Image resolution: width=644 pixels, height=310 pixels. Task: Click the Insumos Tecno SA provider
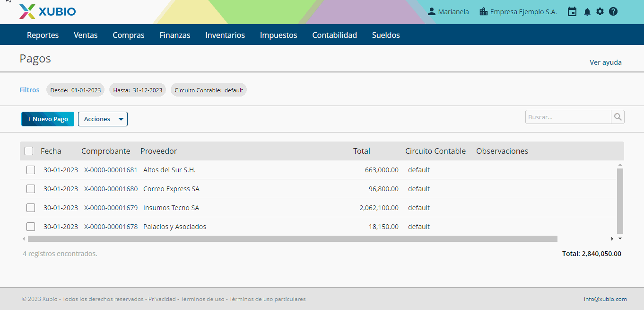pos(171,208)
